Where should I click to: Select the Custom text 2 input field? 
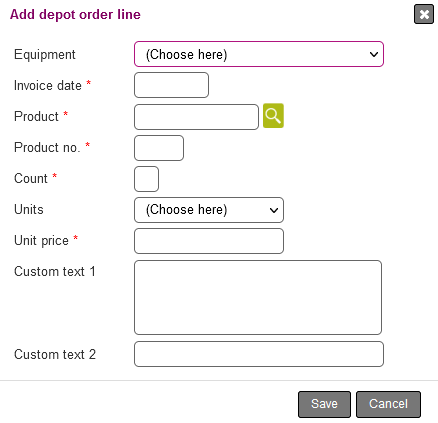[259, 354]
